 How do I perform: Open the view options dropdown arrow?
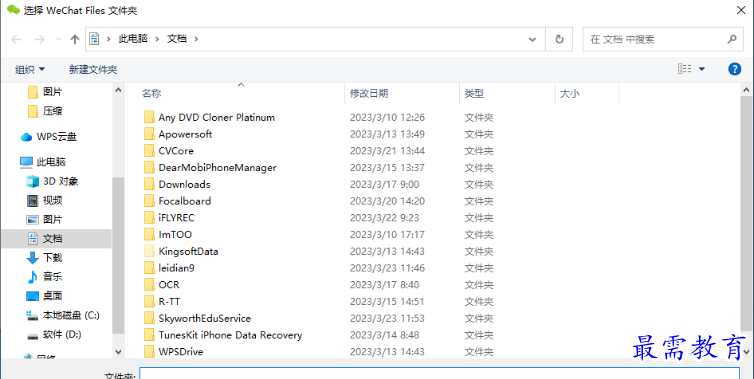pyautogui.click(x=702, y=69)
